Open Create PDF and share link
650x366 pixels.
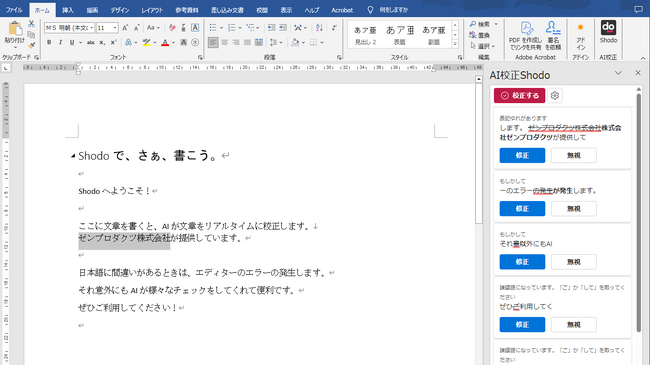pos(526,36)
